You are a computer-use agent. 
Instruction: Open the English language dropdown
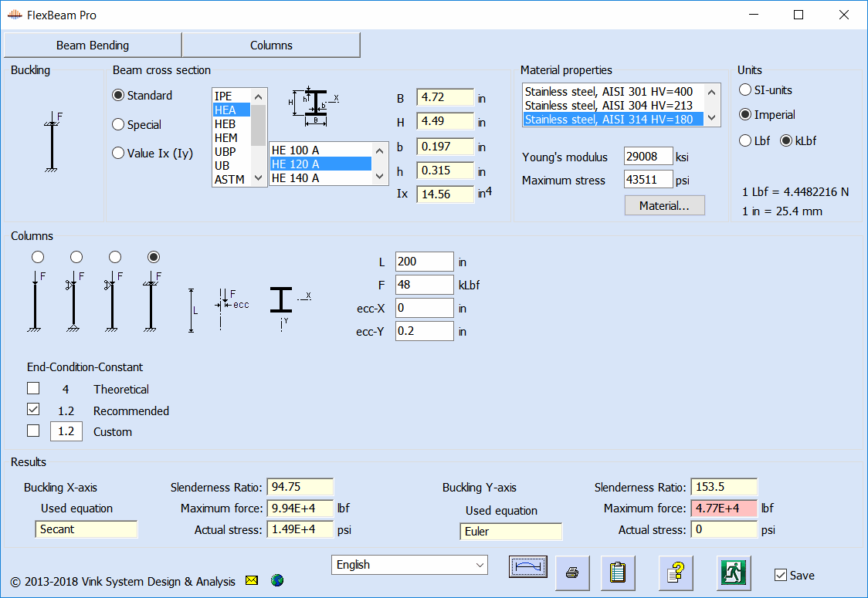[x=409, y=565]
